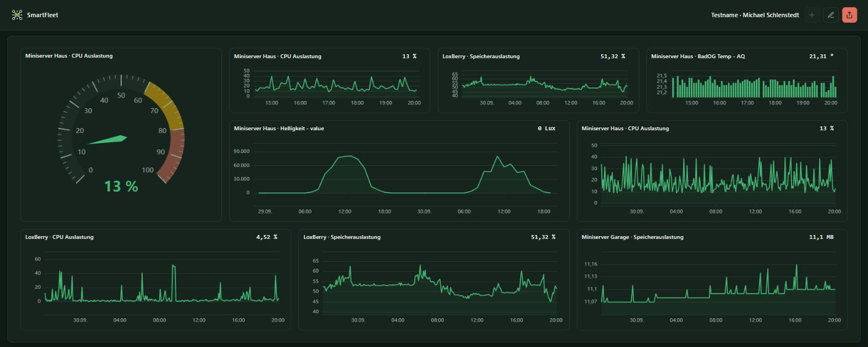Click the 29.09. date label in Helligkeit chart
Image resolution: width=868 pixels, height=347 pixels.
[x=265, y=212]
